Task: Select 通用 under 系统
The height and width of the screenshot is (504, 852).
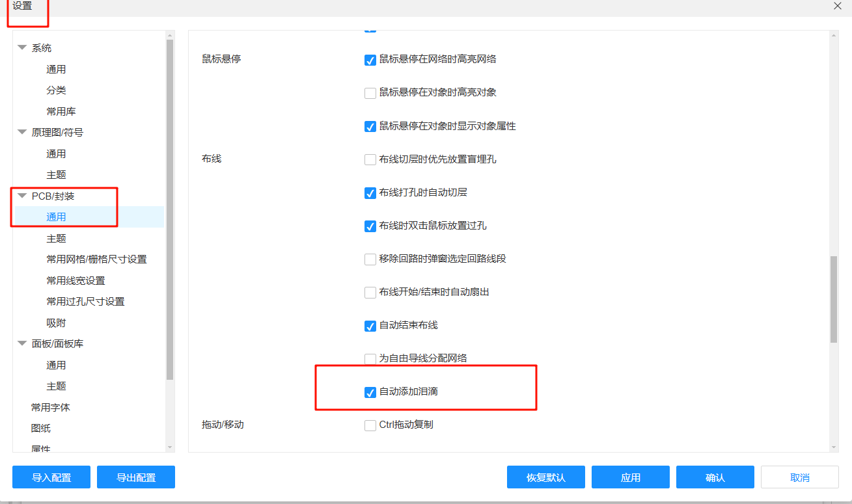Action: [56, 69]
